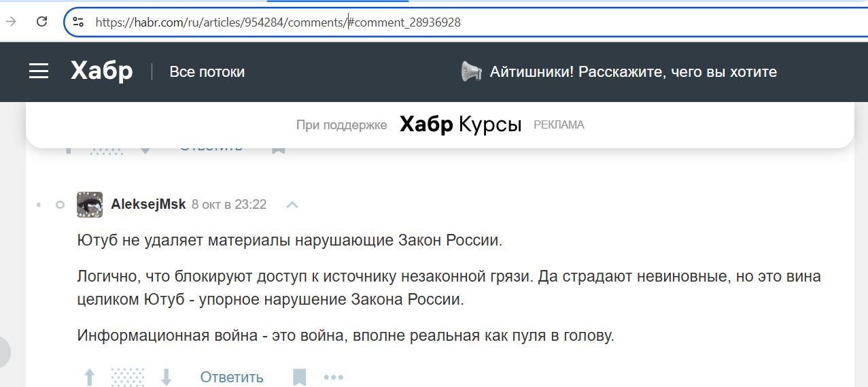Viewport: 868px width, 387px height.
Task: Click the dotted score counter under the comment
Action: [128, 377]
